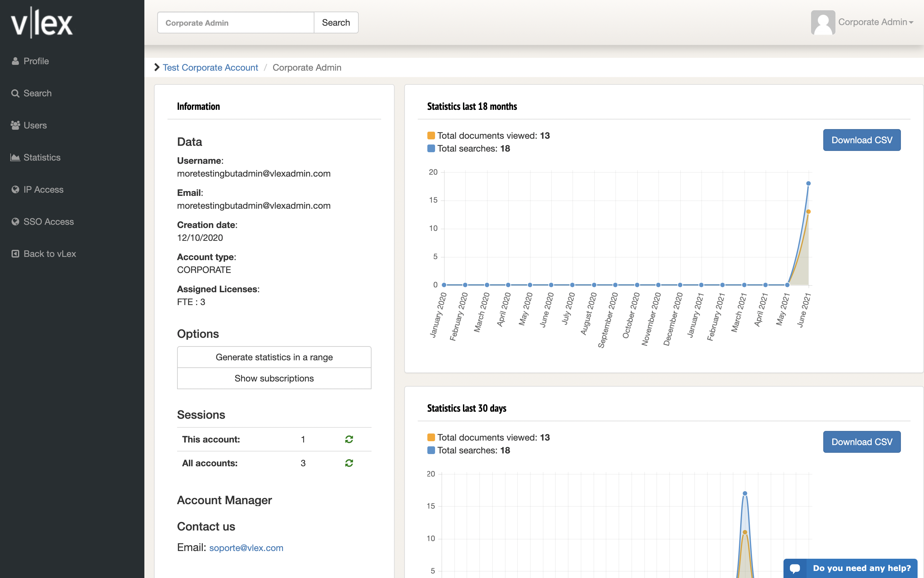Click the January 2020 data point
Viewport: 924px width, 578px height.
click(444, 285)
